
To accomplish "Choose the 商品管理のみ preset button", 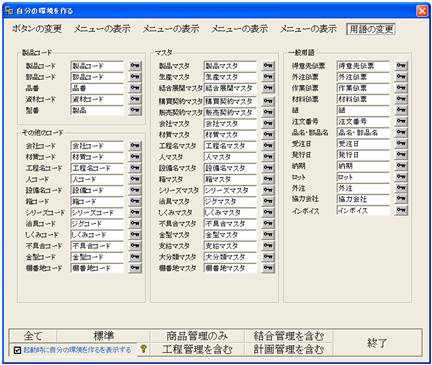I will pos(197,336).
